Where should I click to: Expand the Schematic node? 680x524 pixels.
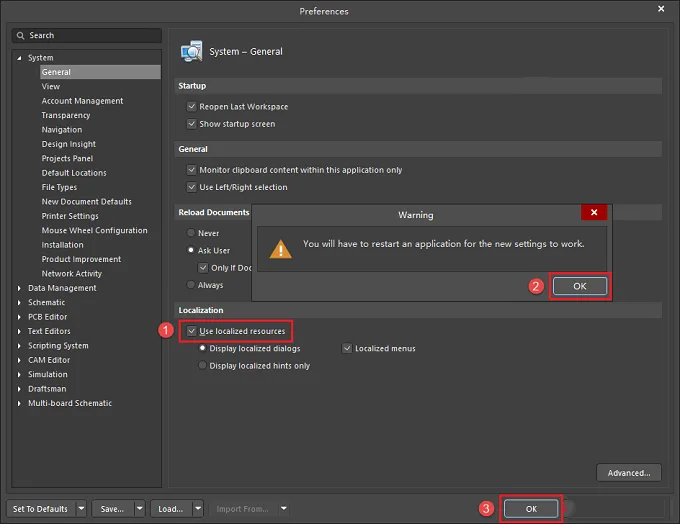[19, 302]
